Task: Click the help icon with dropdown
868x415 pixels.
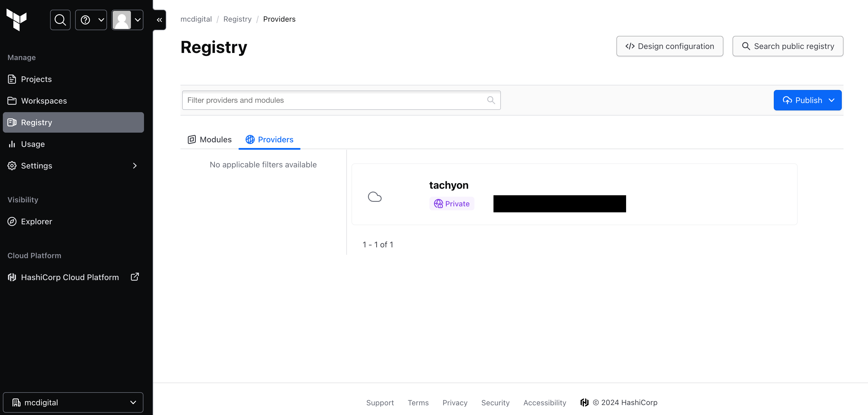Action: [x=90, y=19]
